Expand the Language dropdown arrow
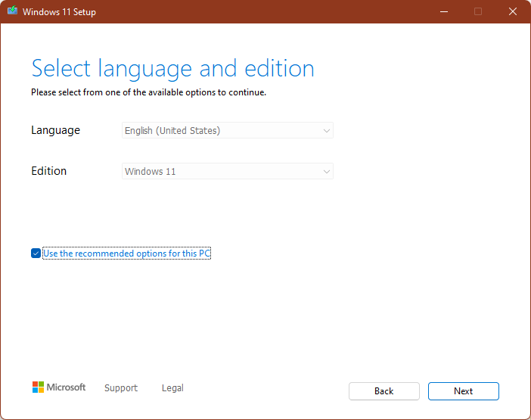This screenshot has width=531, height=420. pos(326,131)
